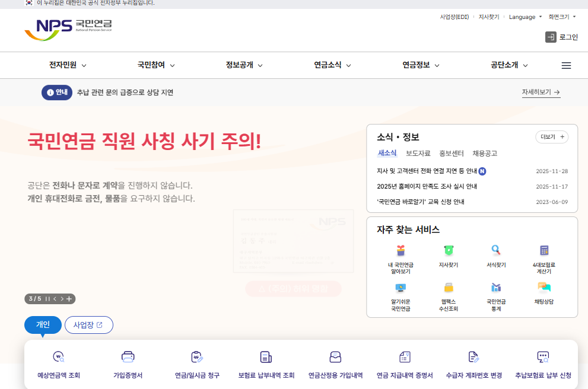
Task: Click the N new badge on notice
Action: (482, 171)
